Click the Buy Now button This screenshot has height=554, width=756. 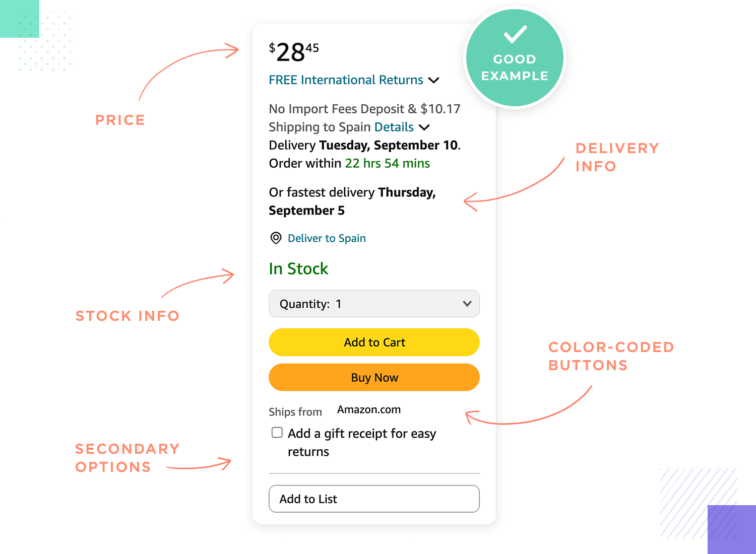point(374,377)
